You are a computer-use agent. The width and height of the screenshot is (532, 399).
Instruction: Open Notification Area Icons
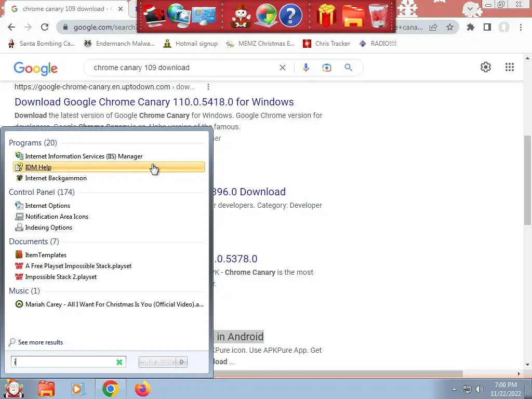pos(109,217)
